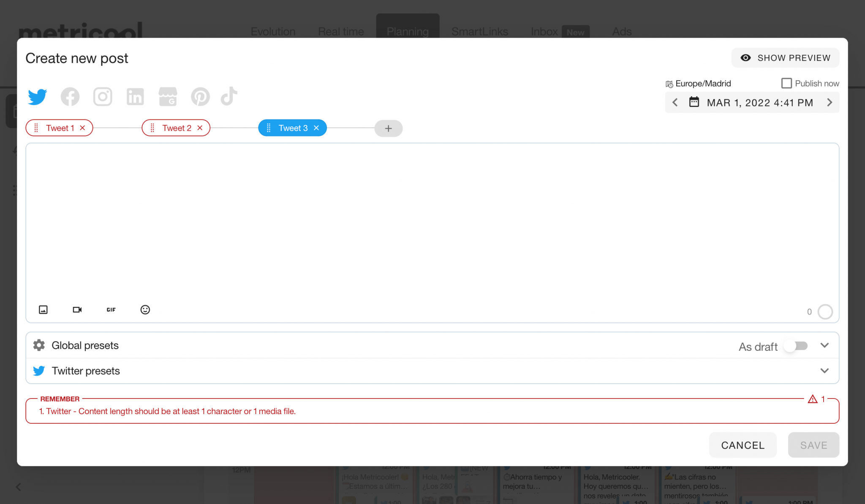The width and height of the screenshot is (865, 504).
Task: Switch to the Tweet 2 tab
Action: click(176, 127)
